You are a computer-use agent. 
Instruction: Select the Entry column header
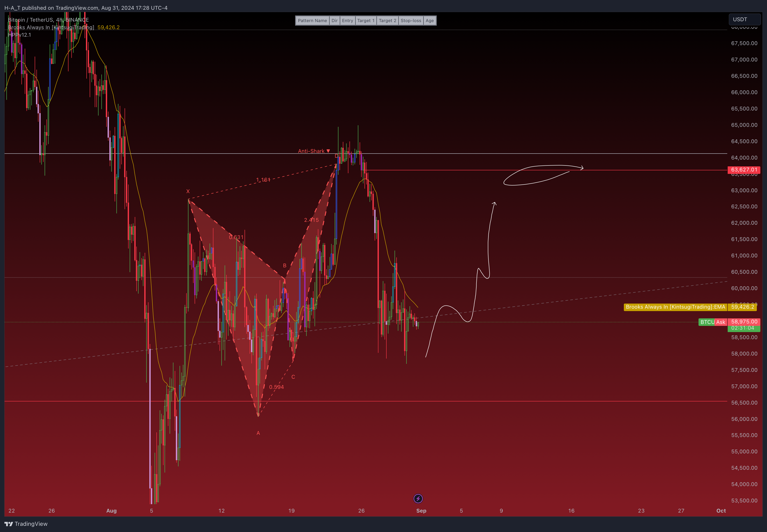pos(347,21)
